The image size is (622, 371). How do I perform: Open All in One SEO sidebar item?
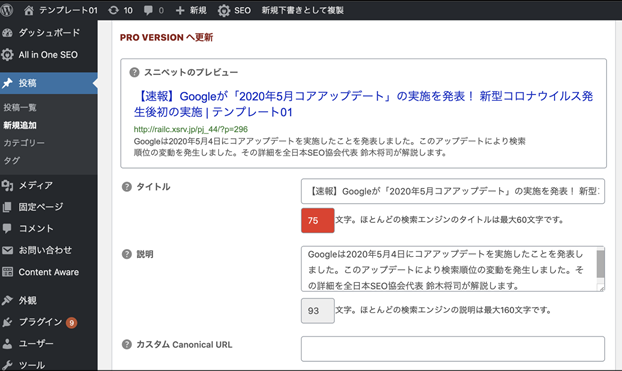[48, 55]
